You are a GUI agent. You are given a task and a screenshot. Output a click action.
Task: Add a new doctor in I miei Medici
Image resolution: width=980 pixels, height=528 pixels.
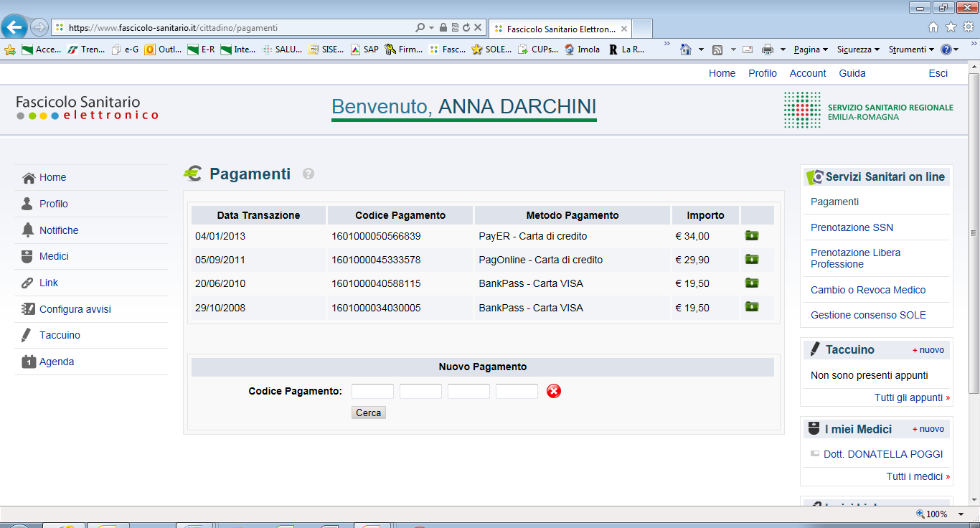pyautogui.click(x=928, y=429)
